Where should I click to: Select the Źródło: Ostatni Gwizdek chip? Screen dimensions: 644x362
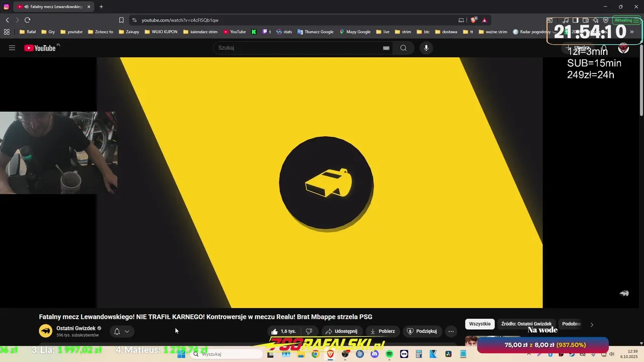(x=526, y=324)
